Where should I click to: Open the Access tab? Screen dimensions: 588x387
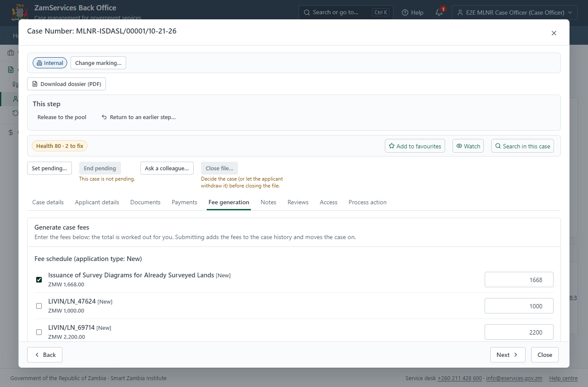tap(328, 202)
